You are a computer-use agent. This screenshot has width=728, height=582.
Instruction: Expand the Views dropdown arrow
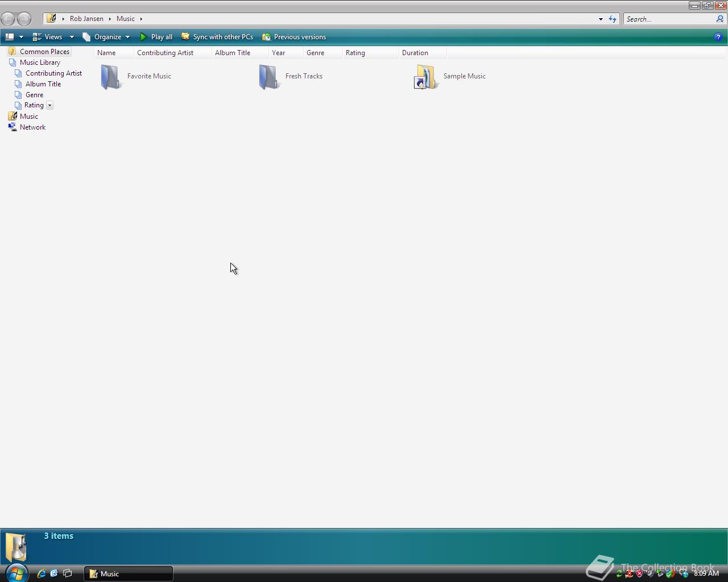tap(72, 37)
